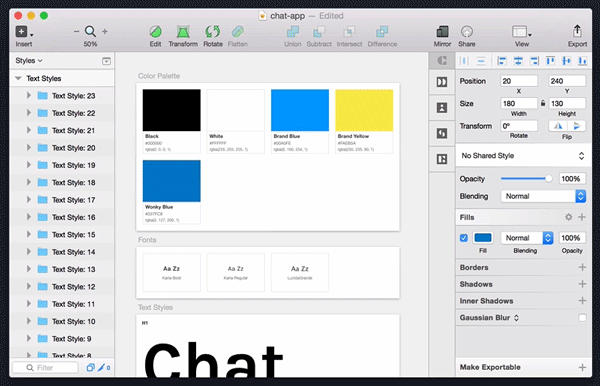600x386 pixels.
Task: Open the Fill blending mode dropdown
Action: tap(527, 238)
